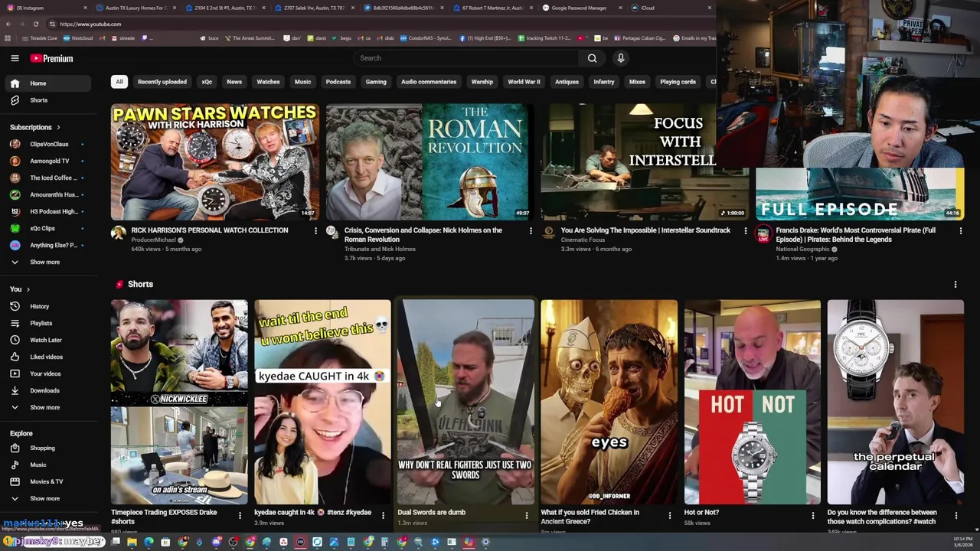Image resolution: width=980 pixels, height=551 pixels.
Task: Open Tribunate and Nick Holmes channel link
Action: (x=380, y=249)
